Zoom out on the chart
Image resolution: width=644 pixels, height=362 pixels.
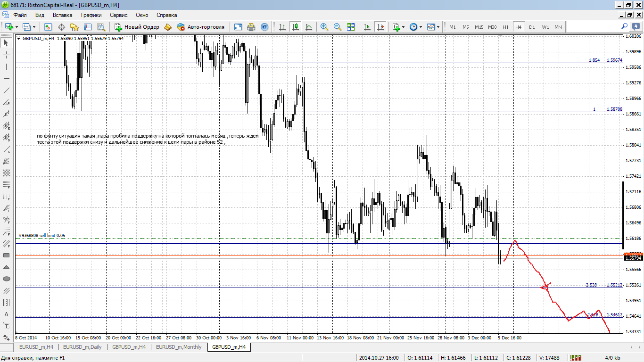tap(338, 27)
